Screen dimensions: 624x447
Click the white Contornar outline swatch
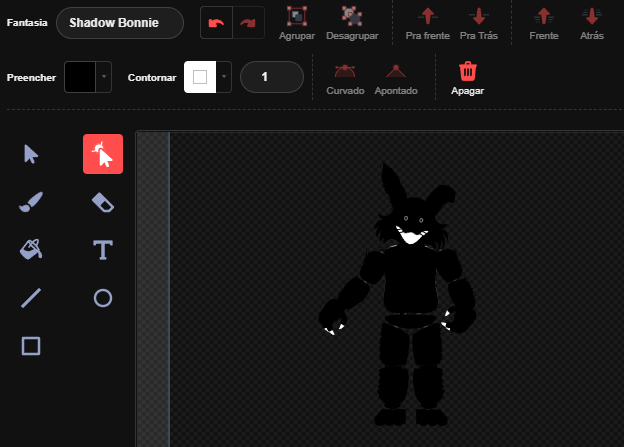pyautogui.click(x=200, y=77)
